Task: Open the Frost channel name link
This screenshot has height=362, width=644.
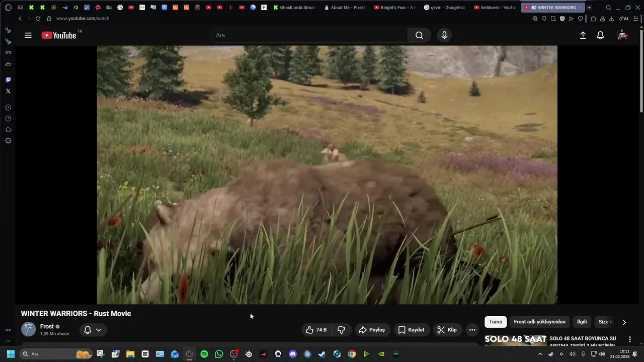Action: [x=47, y=326]
